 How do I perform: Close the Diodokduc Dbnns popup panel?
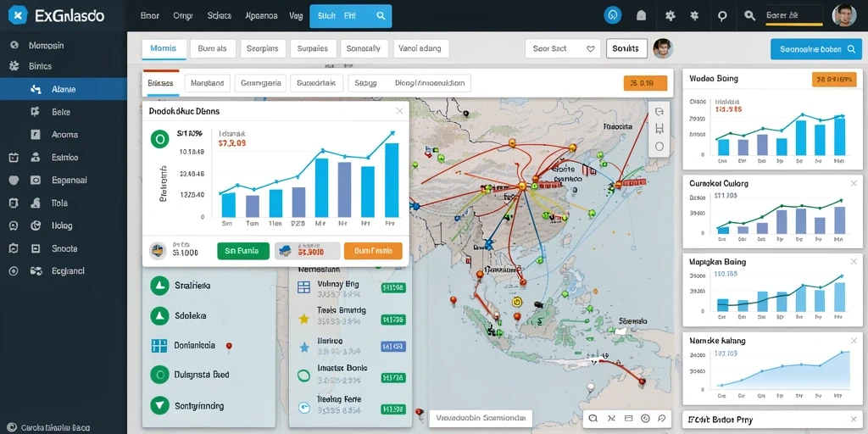[x=399, y=111]
